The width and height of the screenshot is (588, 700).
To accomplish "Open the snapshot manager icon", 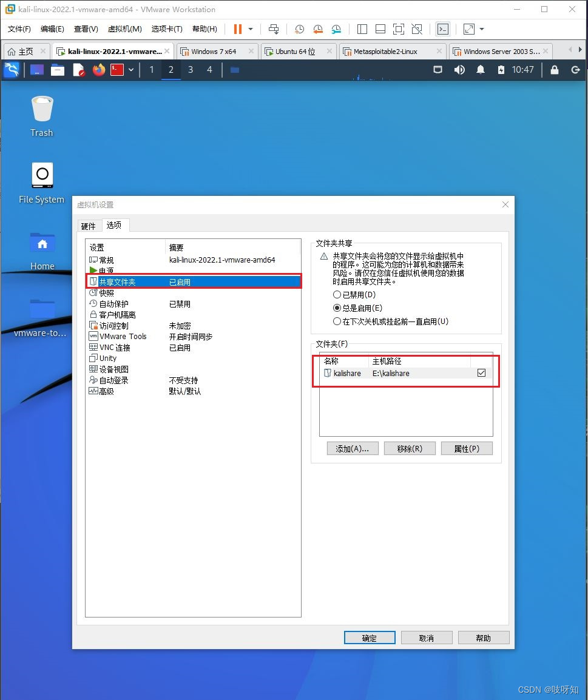I will [336, 29].
